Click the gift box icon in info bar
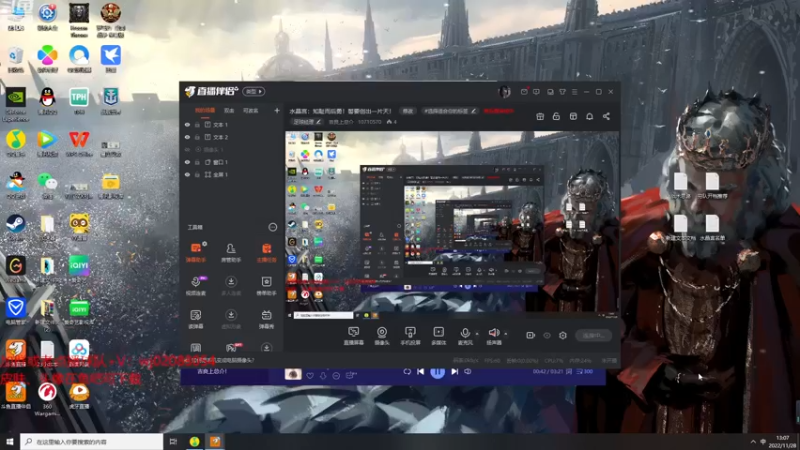Screen dimensions: 800x450 (x=540, y=116)
